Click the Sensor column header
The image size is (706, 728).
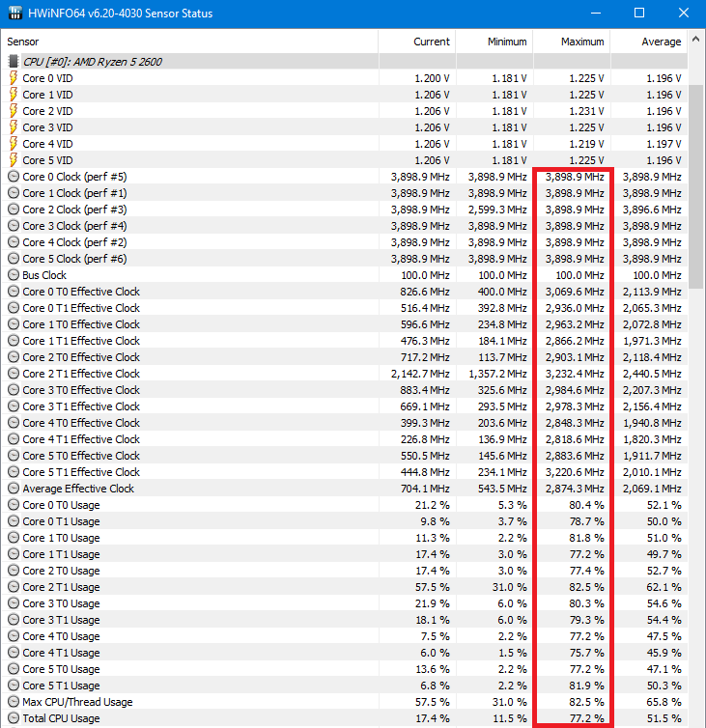pyautogui.click(x=189, y=42)
